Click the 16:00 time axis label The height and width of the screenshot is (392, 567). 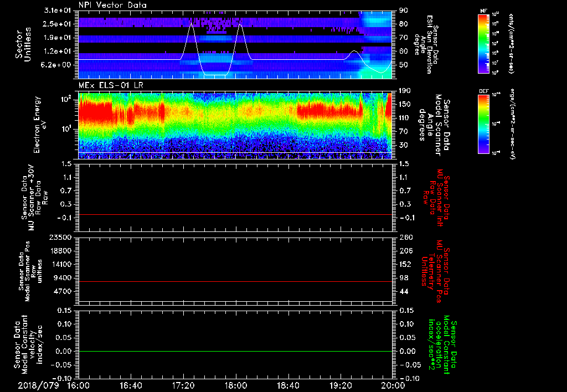[x=78, y=385]
